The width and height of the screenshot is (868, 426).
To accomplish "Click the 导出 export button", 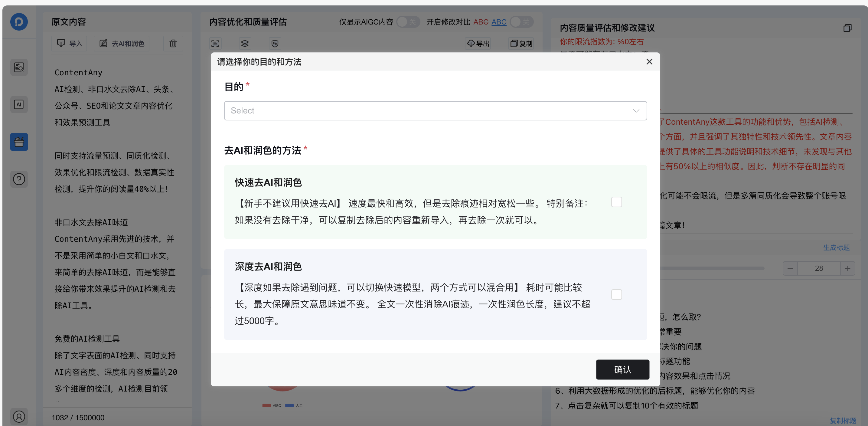I will click(x=478, y=44).
